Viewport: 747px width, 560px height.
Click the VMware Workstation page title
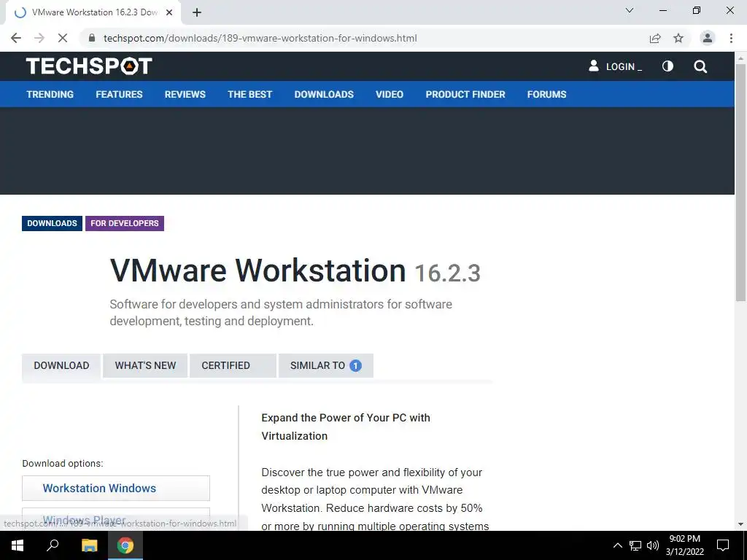[258, 271]
